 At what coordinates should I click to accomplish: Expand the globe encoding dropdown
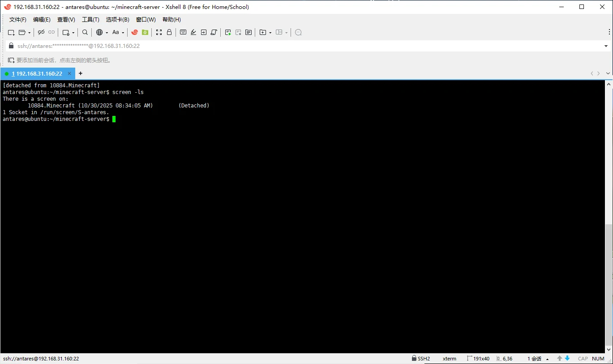(107, 33)
